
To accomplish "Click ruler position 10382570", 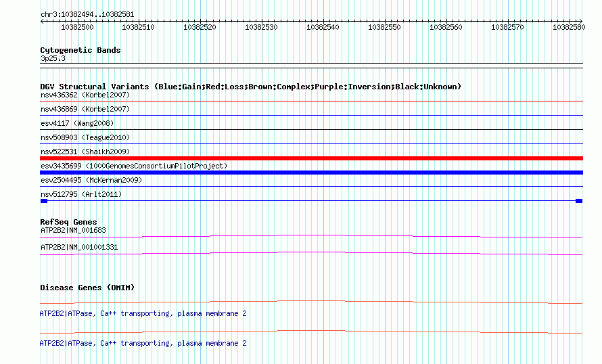I will coord(507,27).
